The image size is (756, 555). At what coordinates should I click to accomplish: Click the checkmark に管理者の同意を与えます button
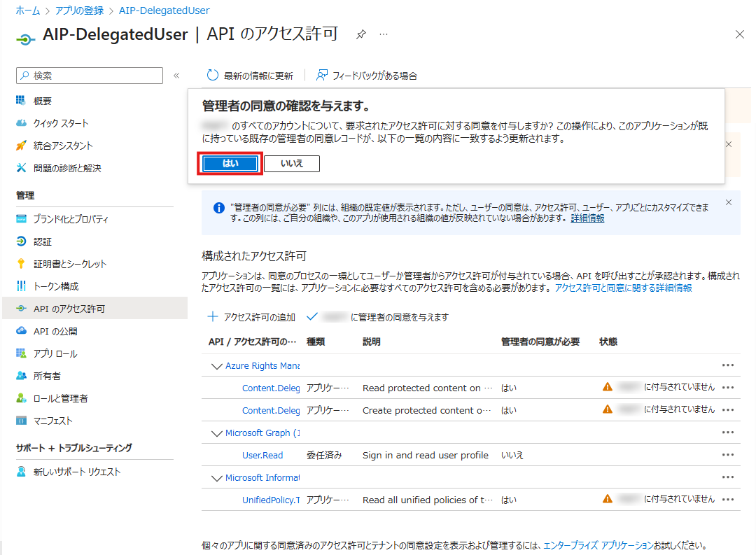pyautogui.click(x=378, y=317)
